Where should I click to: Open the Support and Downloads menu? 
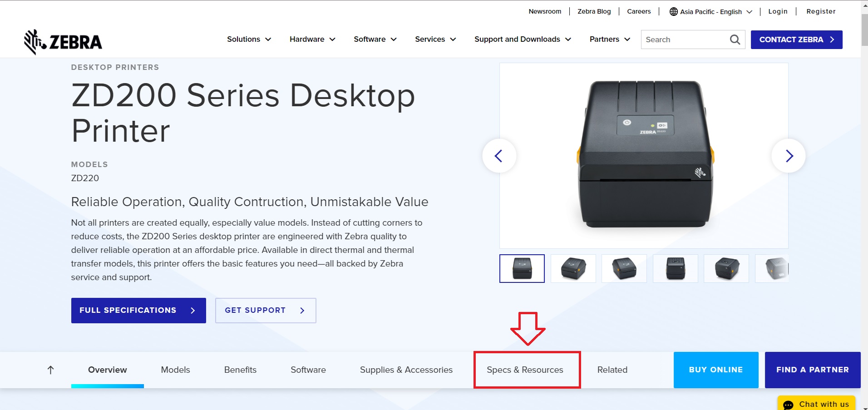(x=522, y=40)
